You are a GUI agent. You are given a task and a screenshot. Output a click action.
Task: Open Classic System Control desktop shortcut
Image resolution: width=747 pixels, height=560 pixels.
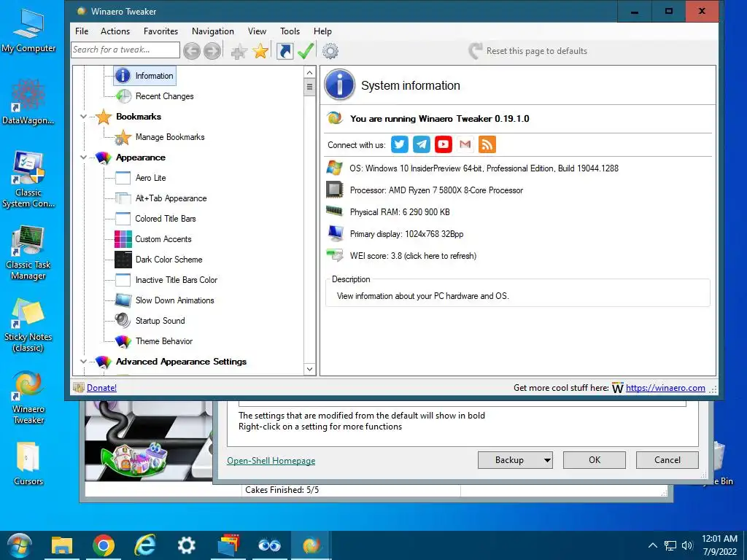point(28,180)
